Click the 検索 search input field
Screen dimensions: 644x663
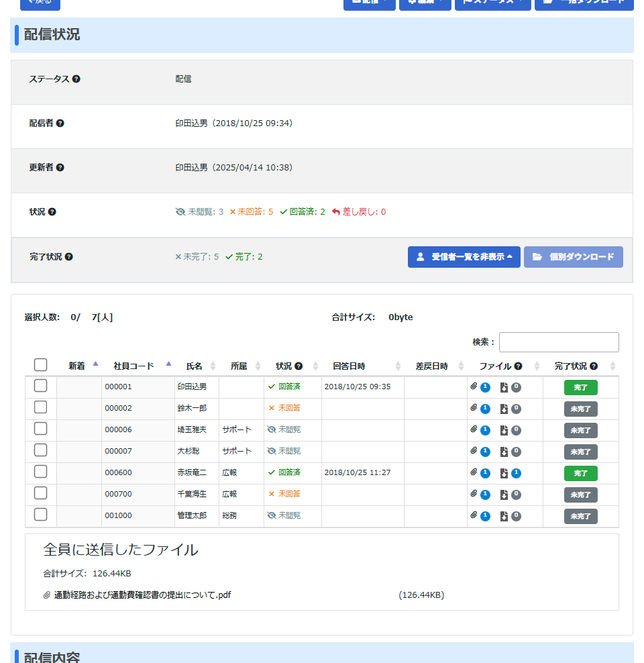[558, 342]
